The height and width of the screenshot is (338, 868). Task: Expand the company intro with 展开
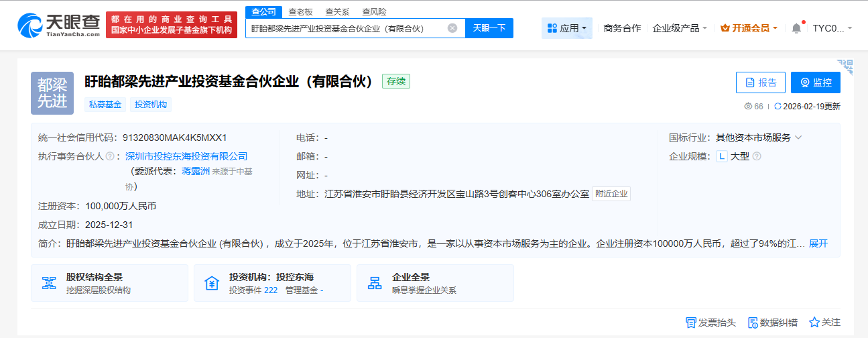(818, 243)
